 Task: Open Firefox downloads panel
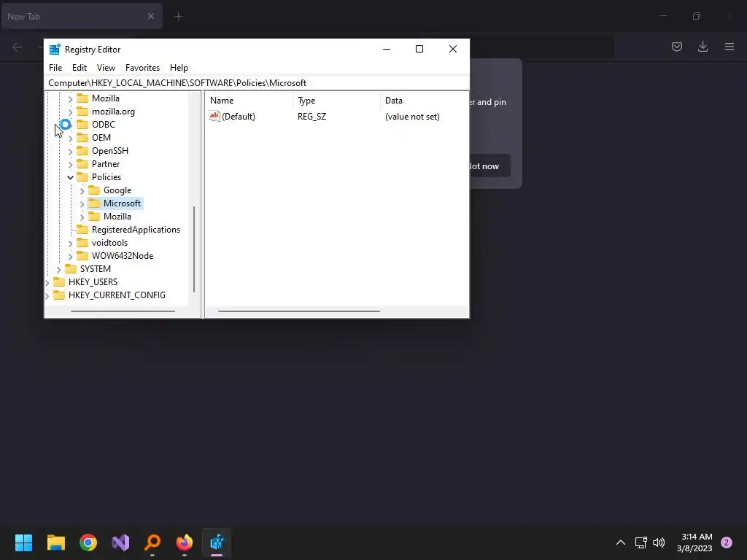click(703, 47)
